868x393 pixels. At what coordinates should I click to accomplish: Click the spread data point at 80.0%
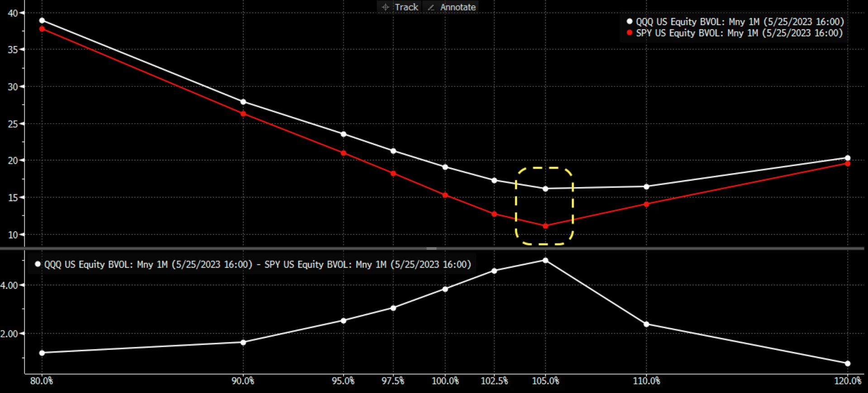(x=42, y=353)
